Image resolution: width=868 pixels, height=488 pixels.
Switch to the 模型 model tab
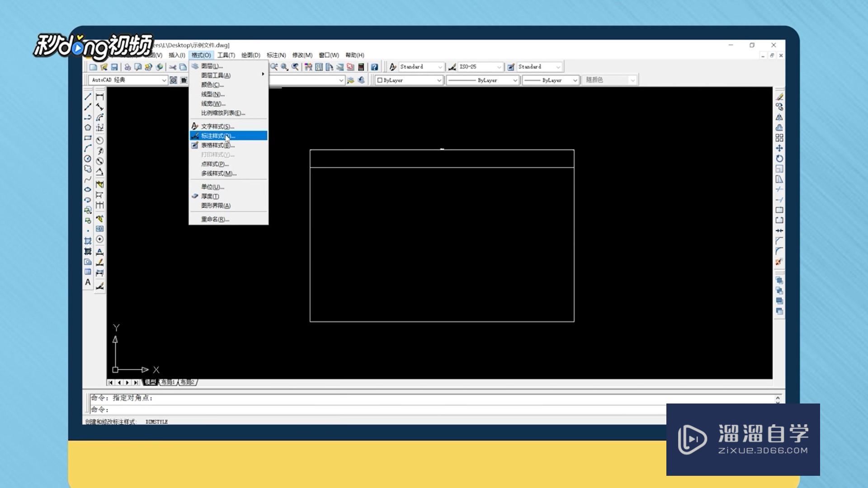pyautogui.click(x=150, y=382)
